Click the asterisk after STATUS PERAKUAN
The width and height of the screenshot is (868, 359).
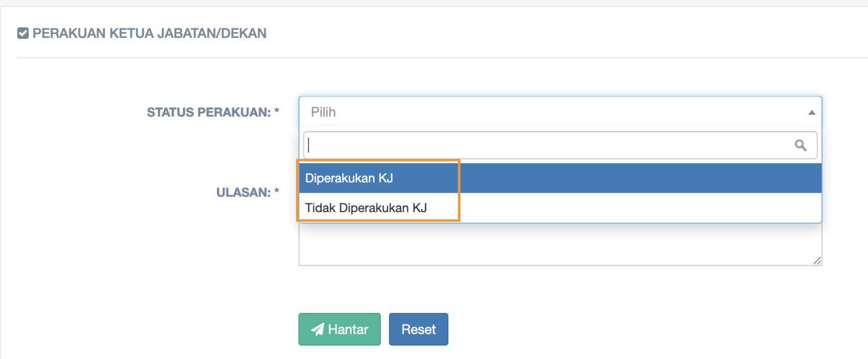point(277,111)
